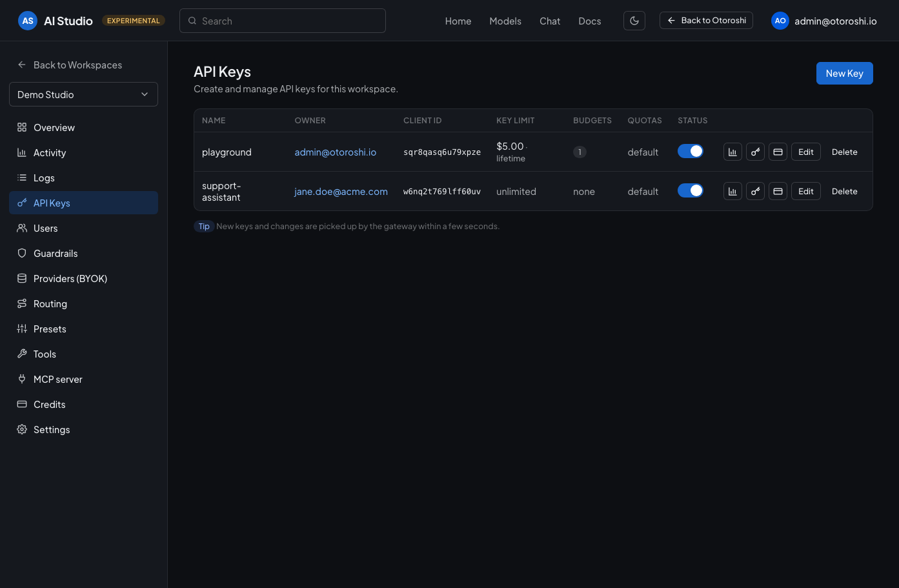Image resolution: width=899 pixels, height=588 pixels.
Task: Delete the playground key
Action: point(844,152)
